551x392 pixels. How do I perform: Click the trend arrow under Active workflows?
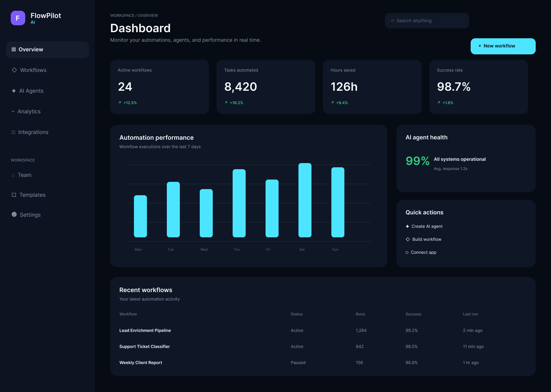(120, 103)
